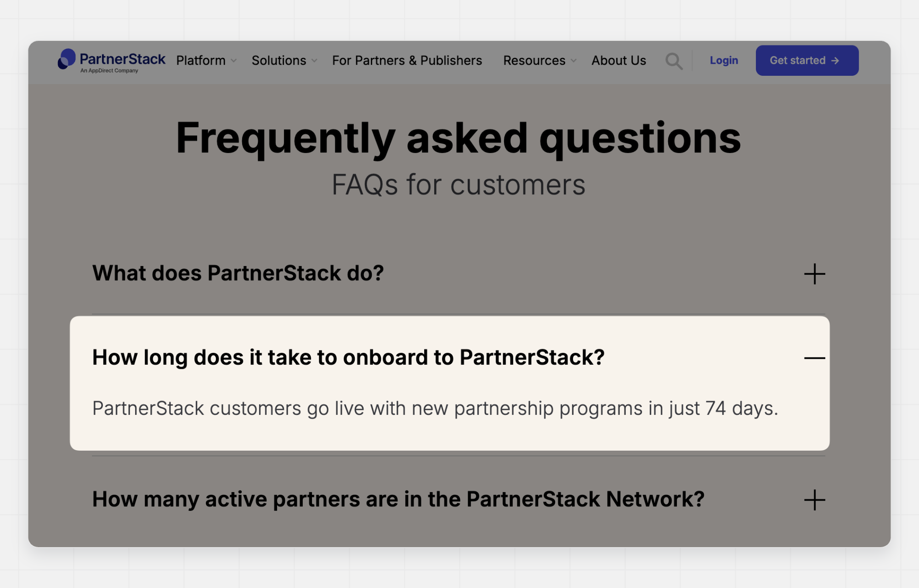The height and width of the screenshot is (588, 919).
Task: Click 'How many active partners' question text
Action: (398, 499)
